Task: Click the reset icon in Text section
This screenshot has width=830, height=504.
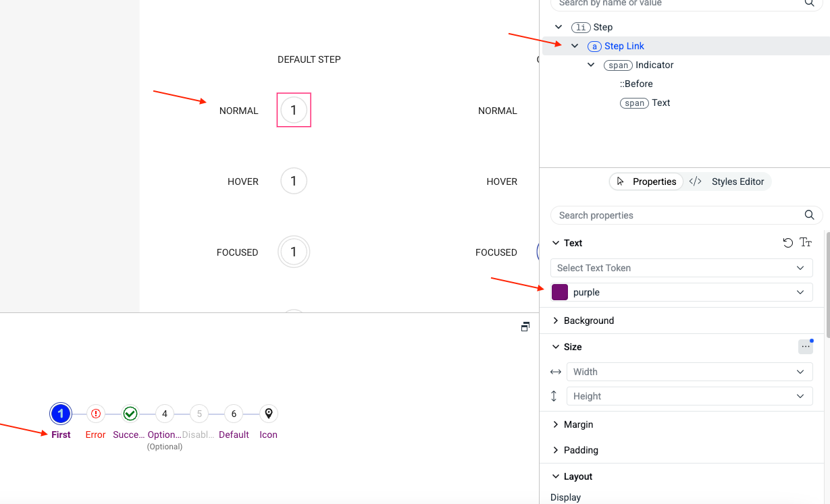Action: point(787,243)
